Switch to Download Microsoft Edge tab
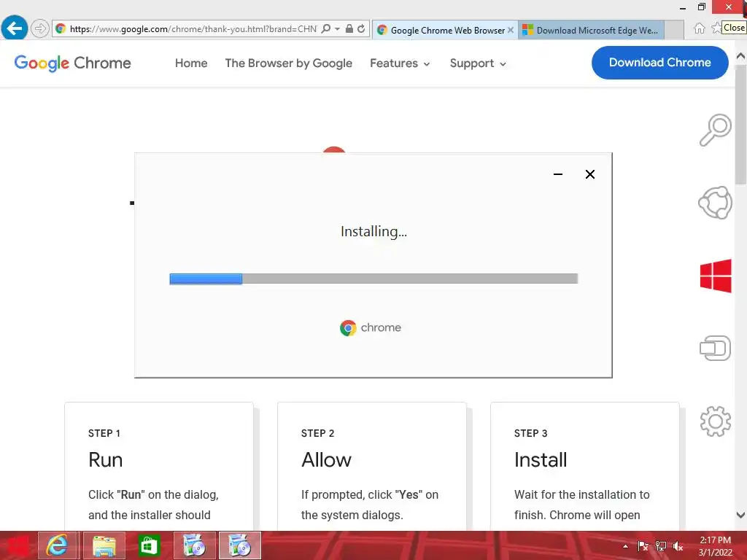The image size is (747, 560). click(591, 30)
